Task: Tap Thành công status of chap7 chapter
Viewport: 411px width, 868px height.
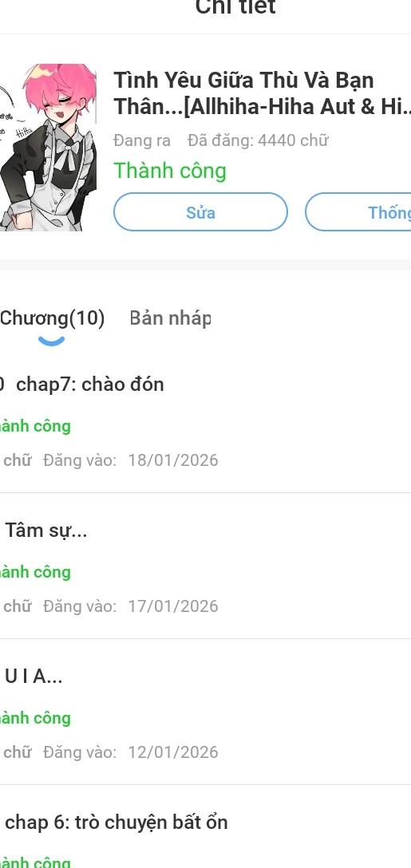Action: [35, 426]
